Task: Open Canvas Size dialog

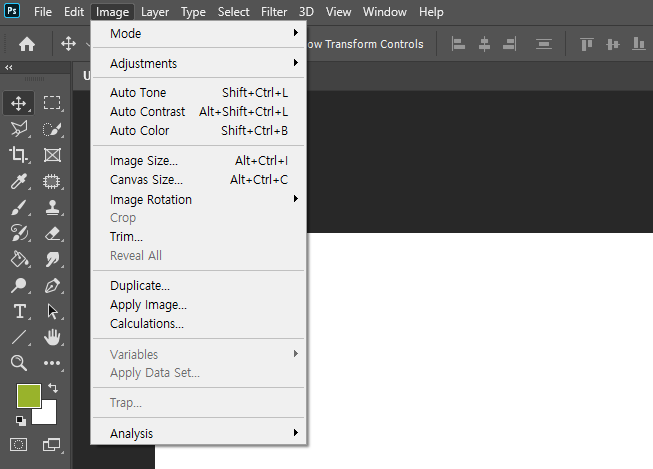Action: click(198, 180)
